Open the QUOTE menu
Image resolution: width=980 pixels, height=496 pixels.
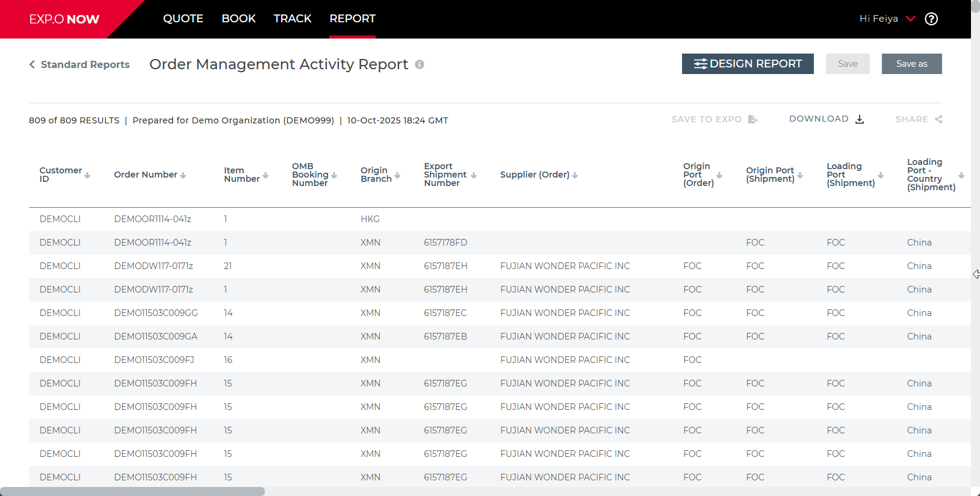point(183,19)
